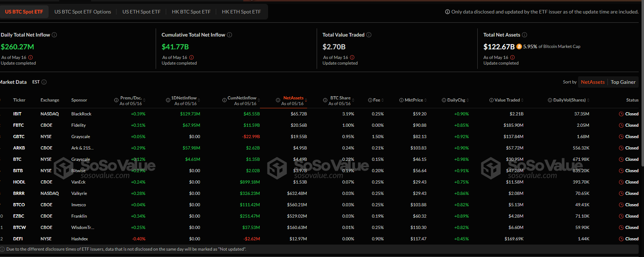The image size is (644, 257).
Task: Click red alert icon under Daily Total Net Inflow date
Action: tap(30, 58)
